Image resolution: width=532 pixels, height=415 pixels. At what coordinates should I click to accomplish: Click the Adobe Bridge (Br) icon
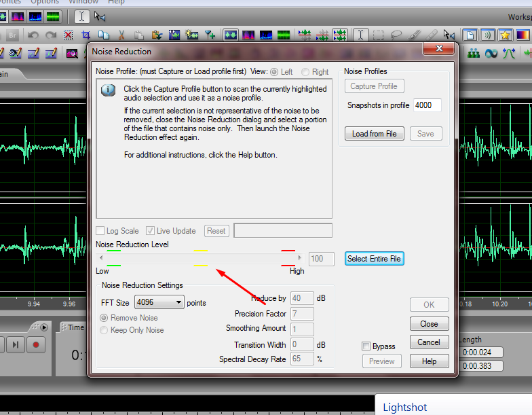12,35
